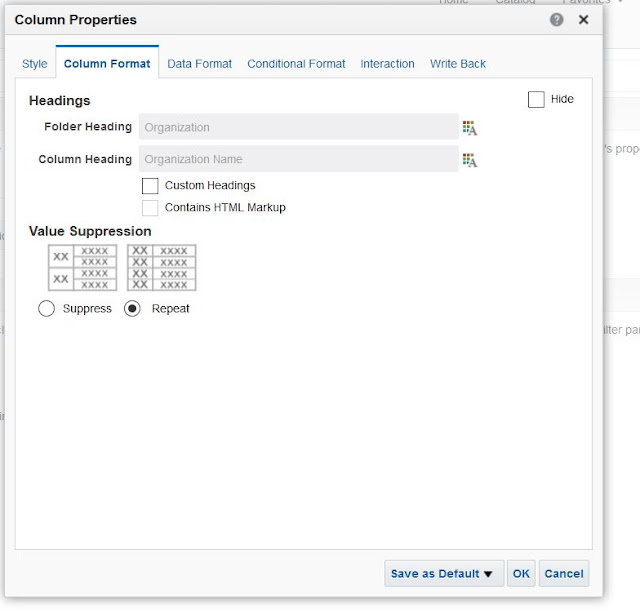This screenshot has width=640, height=612.
Task: Dismiss dialog with Cancel button
Action: click(x=564, y=574)
